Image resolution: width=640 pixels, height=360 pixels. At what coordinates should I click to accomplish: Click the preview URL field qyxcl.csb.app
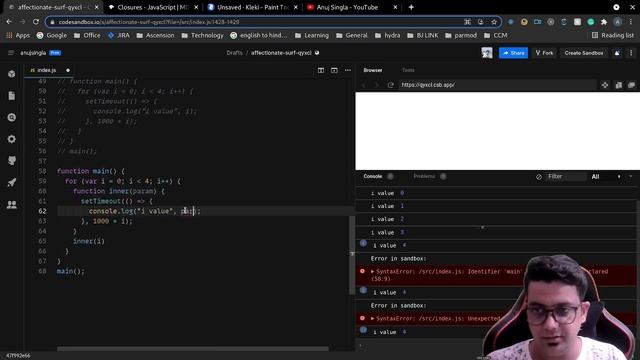[x=498, y=85]
